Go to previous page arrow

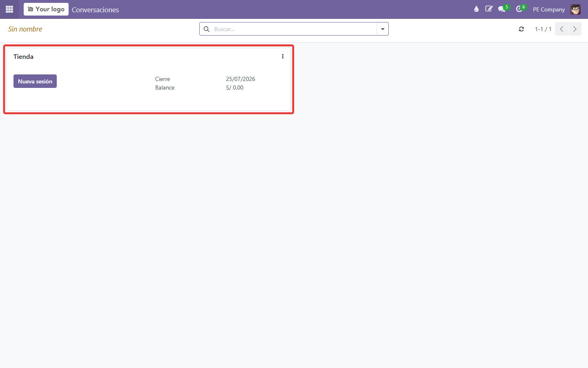pos(561,29)
